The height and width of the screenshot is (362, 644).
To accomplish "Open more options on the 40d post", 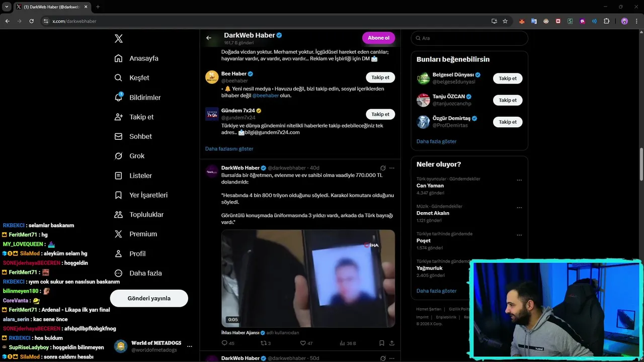I will 392,168.
